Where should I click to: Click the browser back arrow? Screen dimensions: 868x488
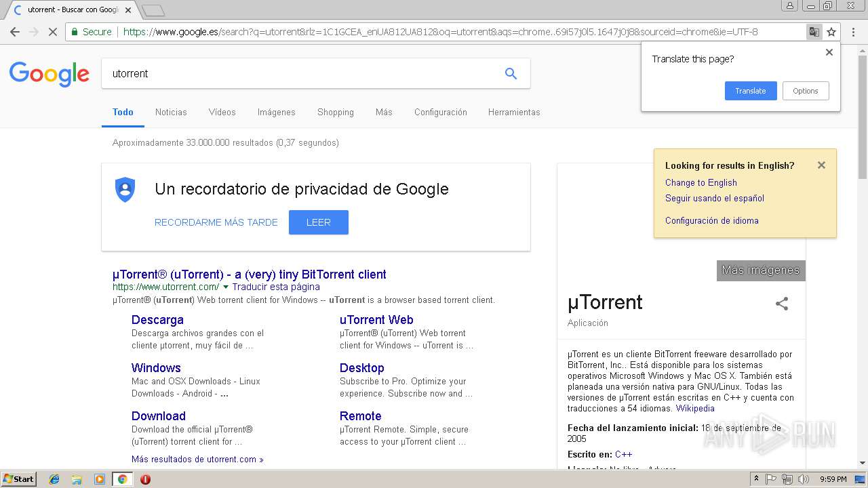coord(15,32)
